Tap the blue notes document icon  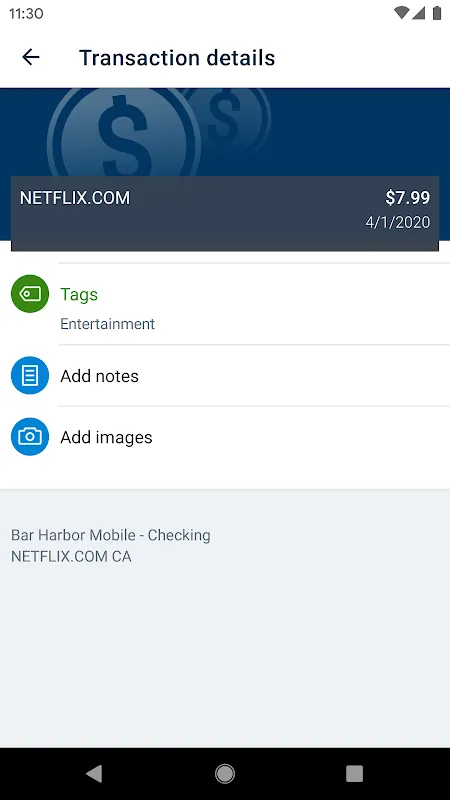[30, 376]
